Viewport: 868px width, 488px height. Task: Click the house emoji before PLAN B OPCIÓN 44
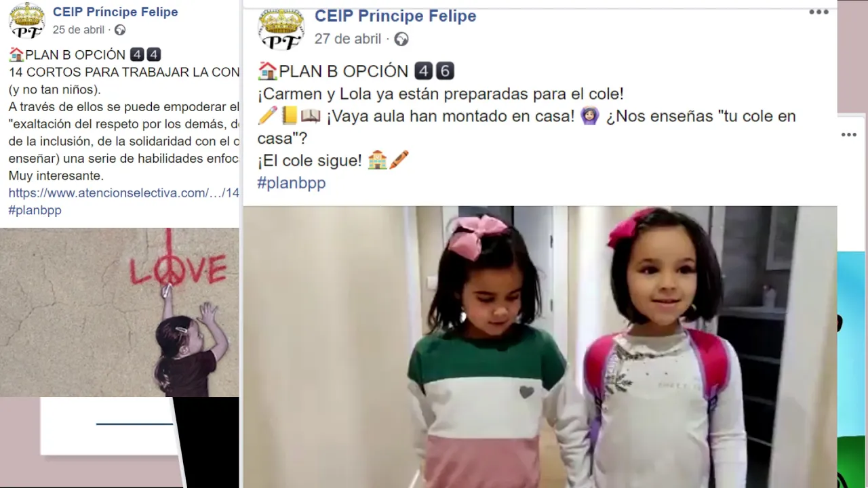click(16, 55)
